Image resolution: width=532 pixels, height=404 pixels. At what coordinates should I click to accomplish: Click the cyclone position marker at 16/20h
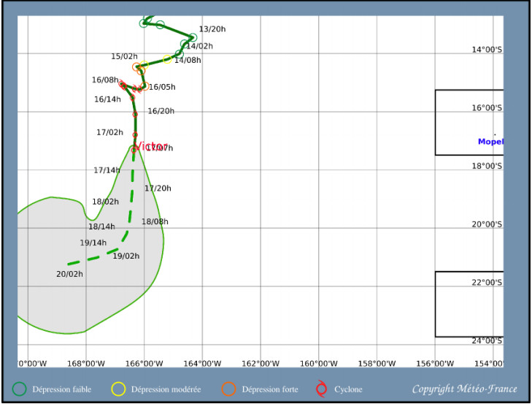[x=135, y=114]
